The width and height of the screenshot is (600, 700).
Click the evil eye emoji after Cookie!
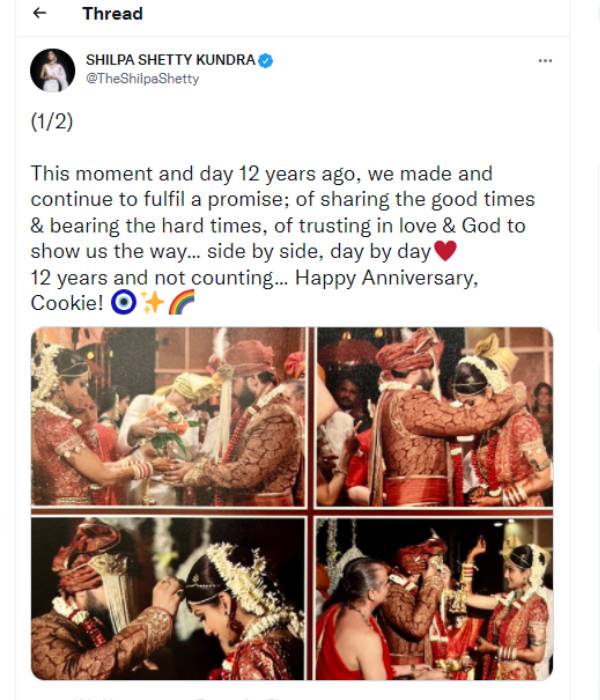coord(123,303)
